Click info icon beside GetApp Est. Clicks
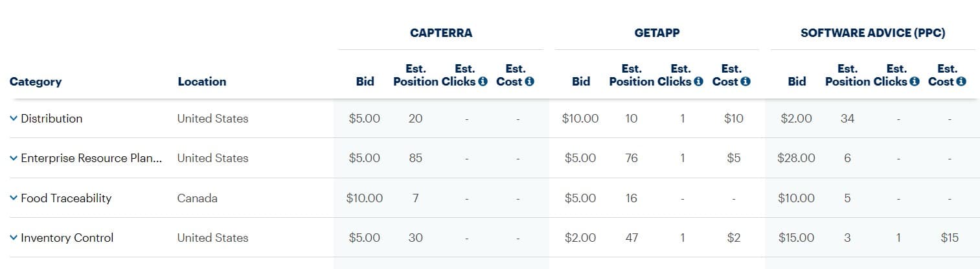 [x=698, y=82]
